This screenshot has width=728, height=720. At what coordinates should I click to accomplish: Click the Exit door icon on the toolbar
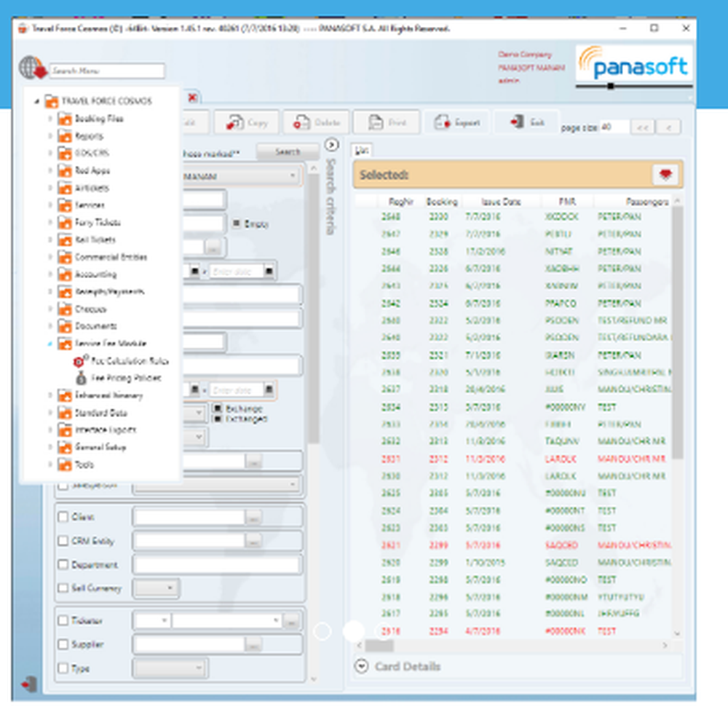tap(518, 122)
